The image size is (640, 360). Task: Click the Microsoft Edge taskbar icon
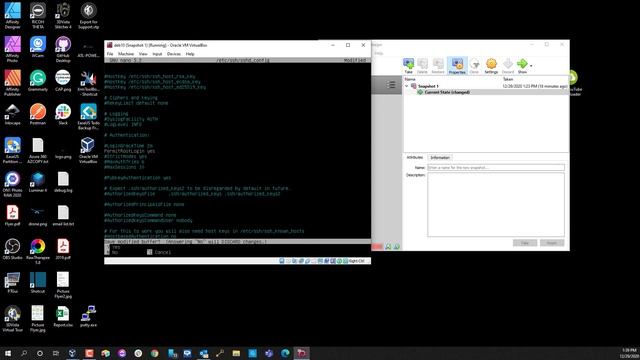pyautogui.click(x=285, y=353)
